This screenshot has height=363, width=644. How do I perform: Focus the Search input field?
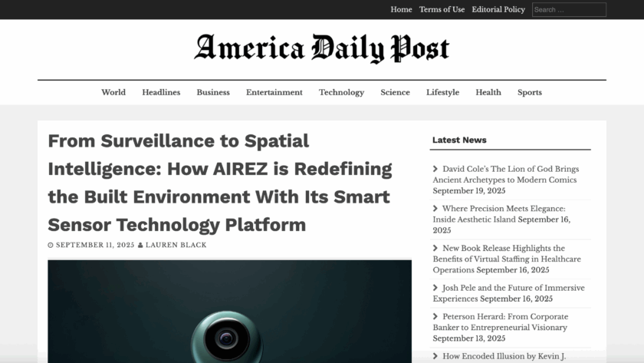click(x=569, y=10)
